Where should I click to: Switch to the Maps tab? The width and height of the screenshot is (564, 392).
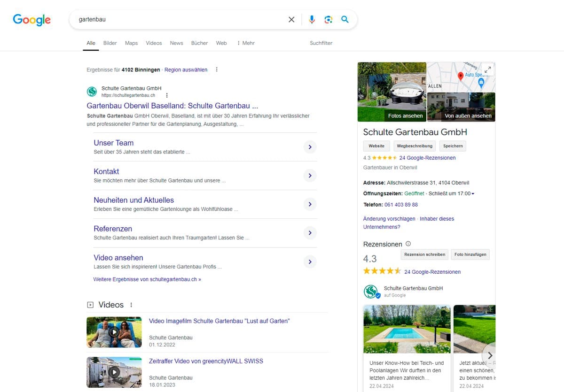(131, 43)
